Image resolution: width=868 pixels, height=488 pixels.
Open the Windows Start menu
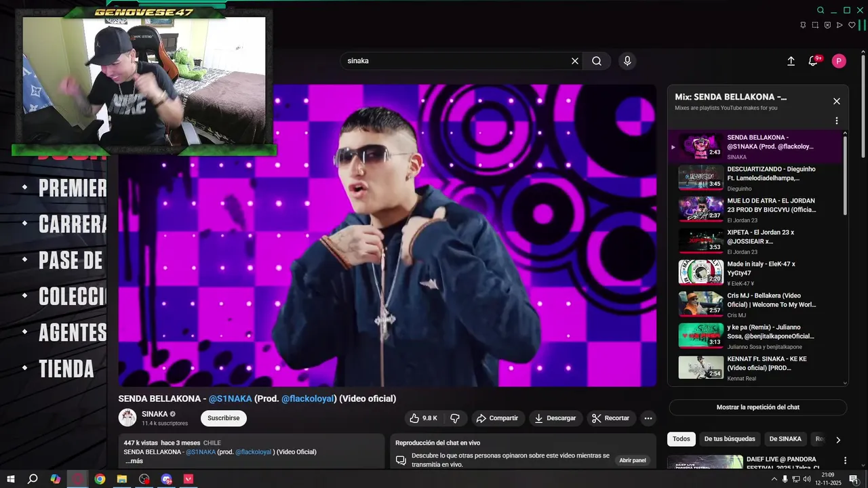pyautogui.click(x=9, y=479)
